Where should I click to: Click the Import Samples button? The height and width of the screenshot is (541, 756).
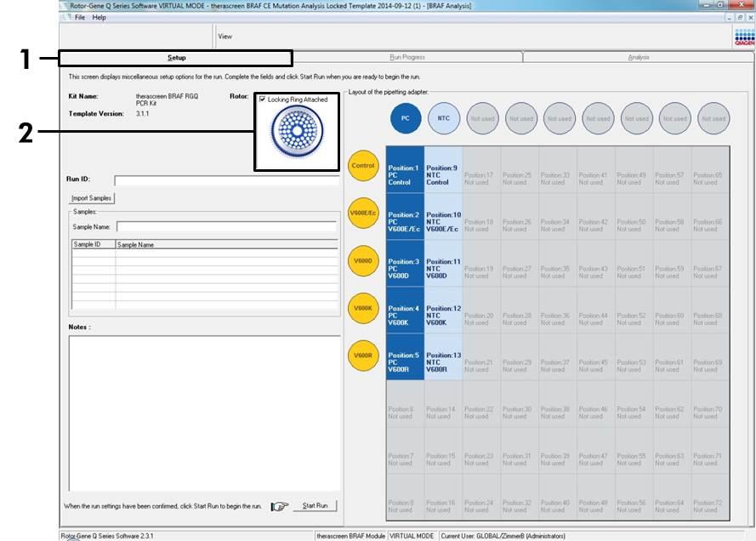tap(91, 198)
